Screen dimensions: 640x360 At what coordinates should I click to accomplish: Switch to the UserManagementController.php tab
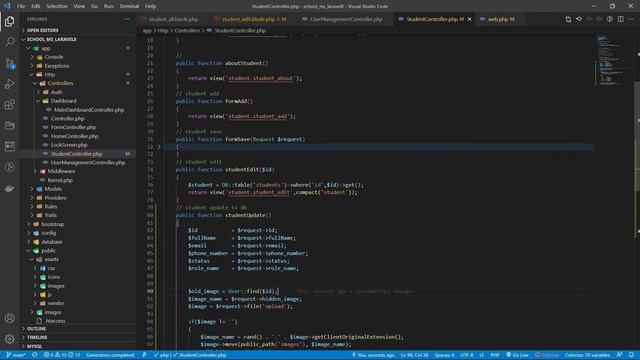pos(346,19)
